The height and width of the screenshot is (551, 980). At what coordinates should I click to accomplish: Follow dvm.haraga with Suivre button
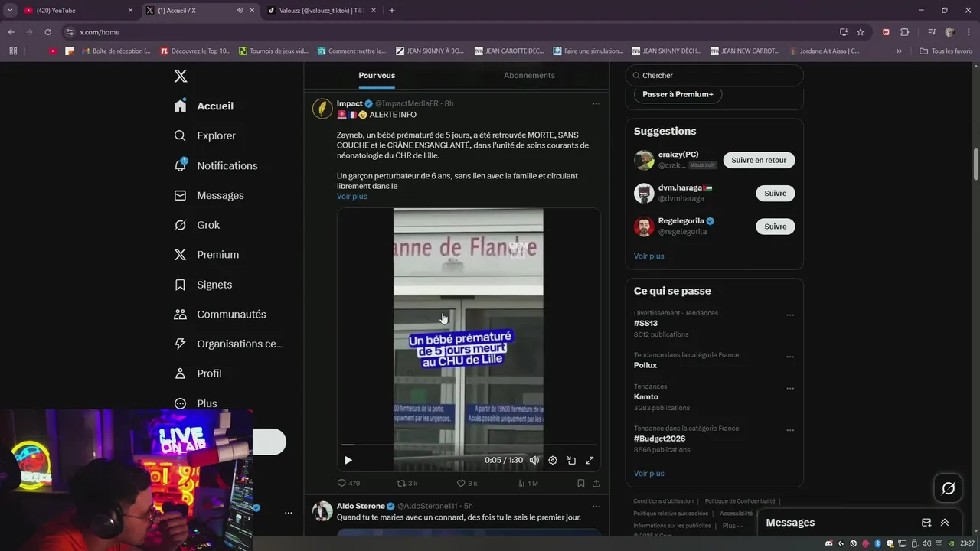point(776,193)
